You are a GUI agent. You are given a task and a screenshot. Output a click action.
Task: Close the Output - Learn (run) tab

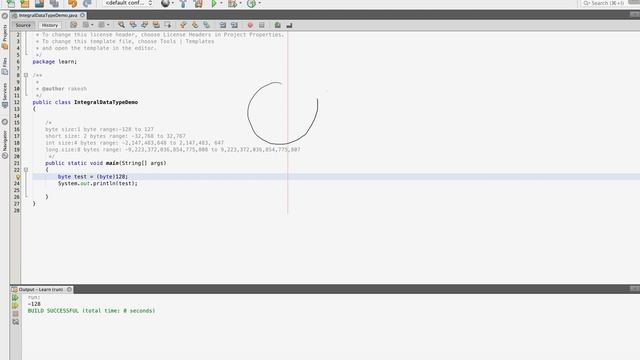[x=69, y=289]
